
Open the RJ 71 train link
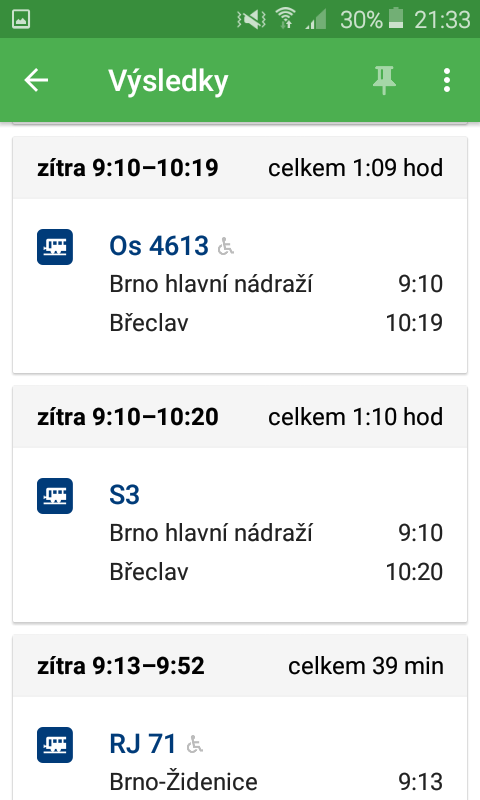(143, 744)
